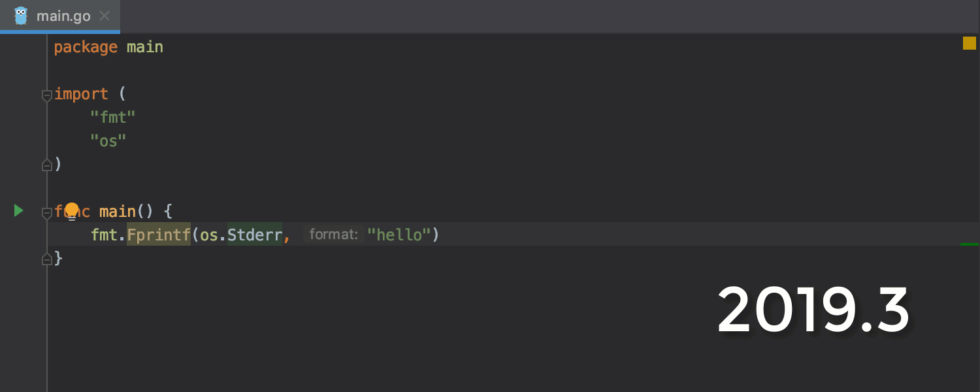Click the main function name
Image resolution: width=980 pixels, height=392 pixels.
[x=118, y=211]
